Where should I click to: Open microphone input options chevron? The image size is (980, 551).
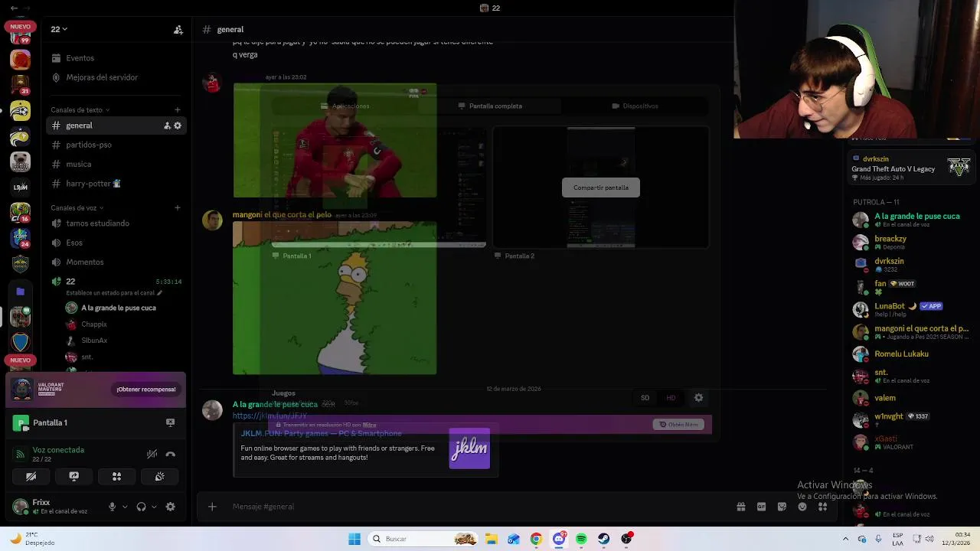[x=125, y=507]
